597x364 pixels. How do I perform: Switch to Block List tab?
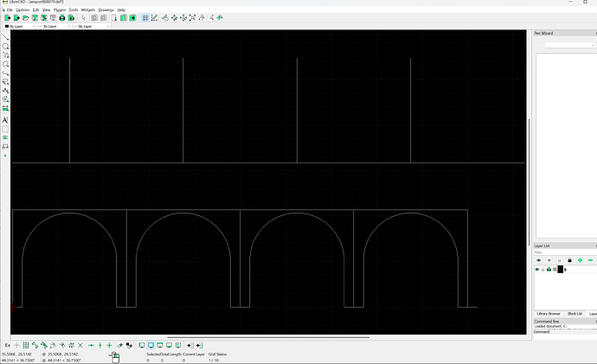point(575,314)
